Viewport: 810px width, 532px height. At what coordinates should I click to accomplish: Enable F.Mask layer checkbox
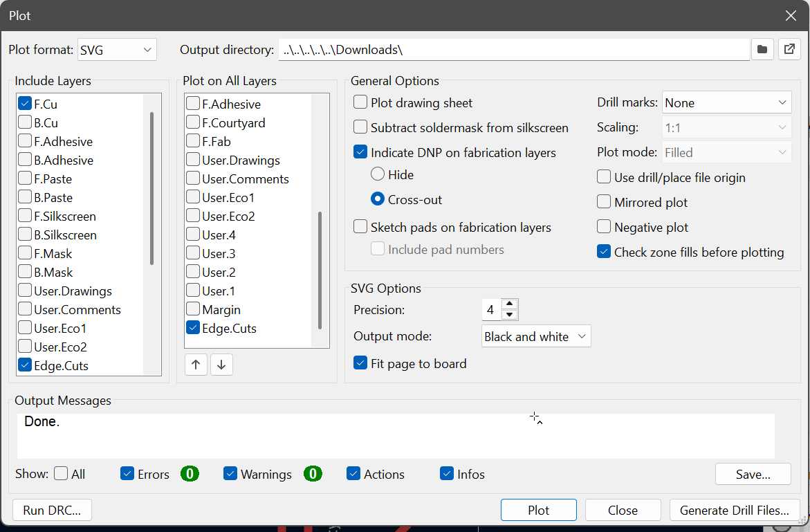tap(25, 253)
